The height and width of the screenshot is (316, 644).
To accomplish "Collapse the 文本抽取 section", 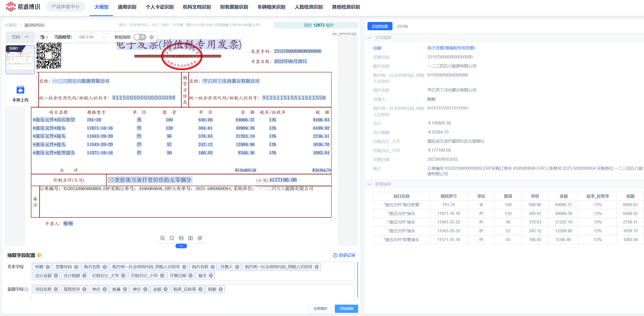I will [370, 38].
